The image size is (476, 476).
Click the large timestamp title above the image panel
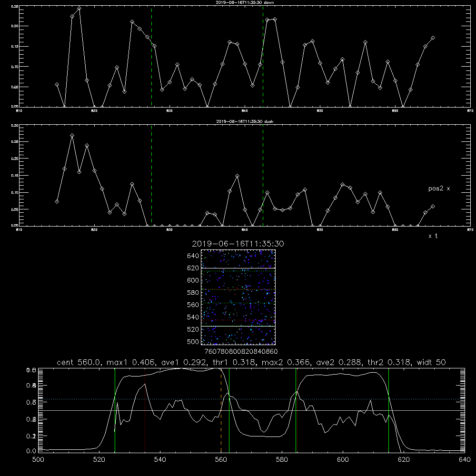(238, 244)
